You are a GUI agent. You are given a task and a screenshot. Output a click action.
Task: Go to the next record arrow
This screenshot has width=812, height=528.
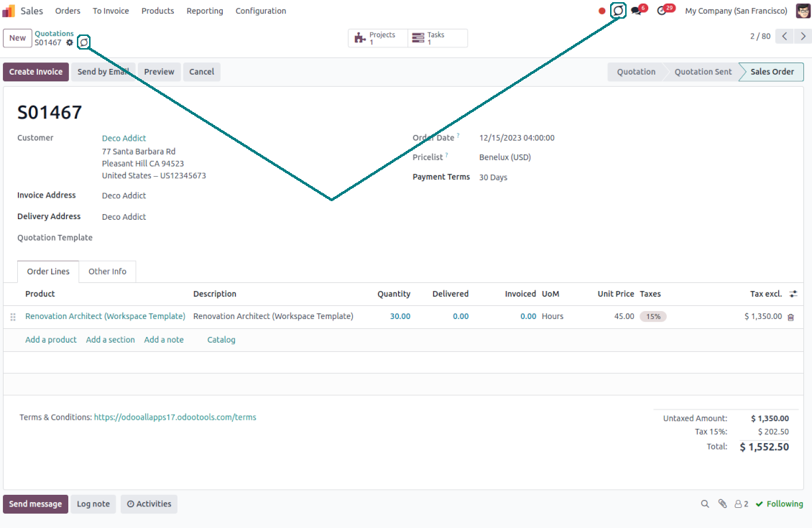(x=803, y=36)
